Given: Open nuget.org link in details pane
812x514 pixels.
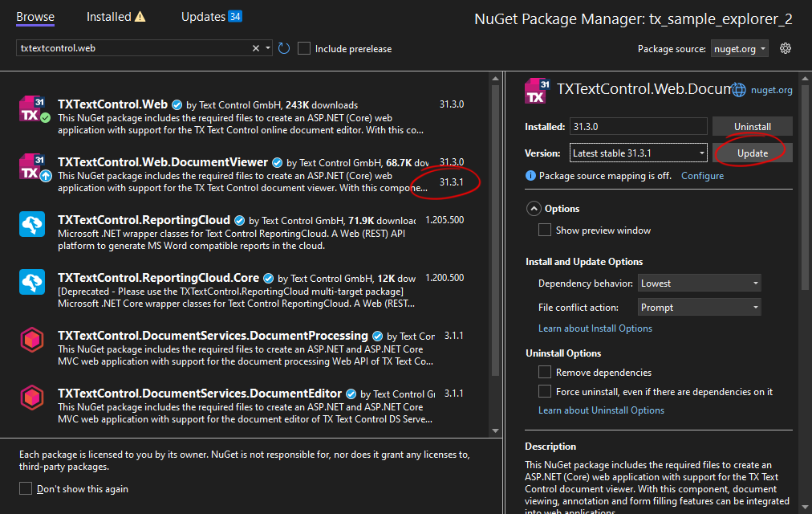Looking at the screenshot, I should [x=771, y=90].
